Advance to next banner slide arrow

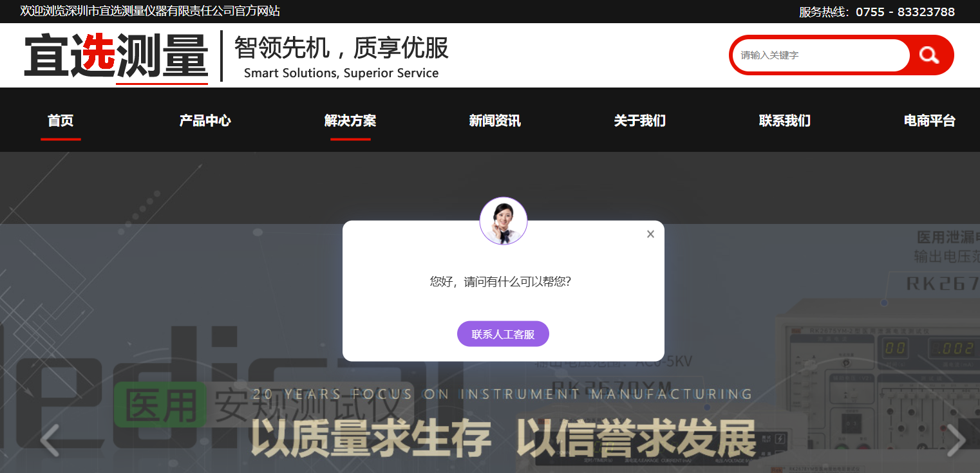pyautogui.click(x=956, y=440)
